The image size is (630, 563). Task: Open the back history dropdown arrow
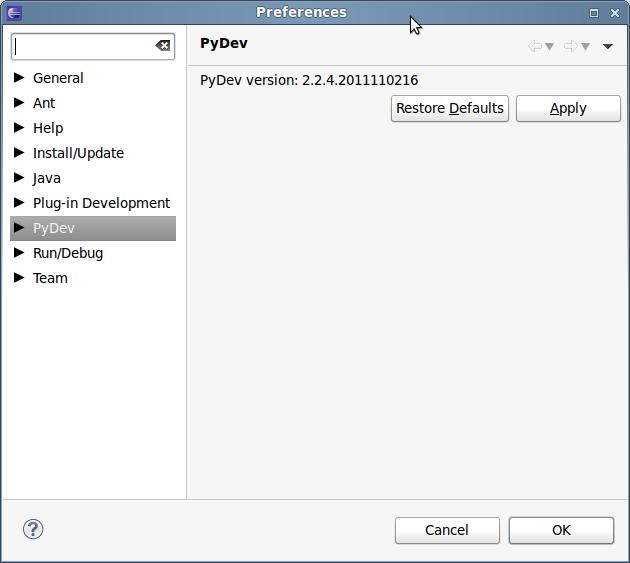tap(549, 47)
